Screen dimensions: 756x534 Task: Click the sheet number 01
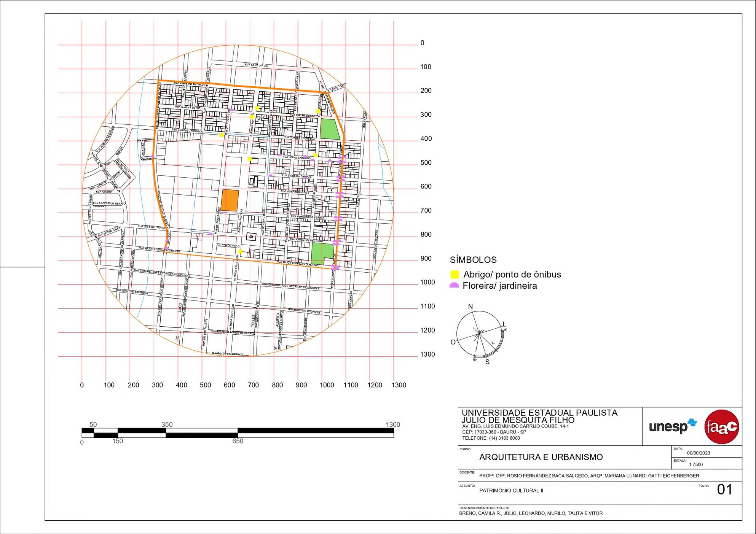pyautogui.click(x=724, y=490)
